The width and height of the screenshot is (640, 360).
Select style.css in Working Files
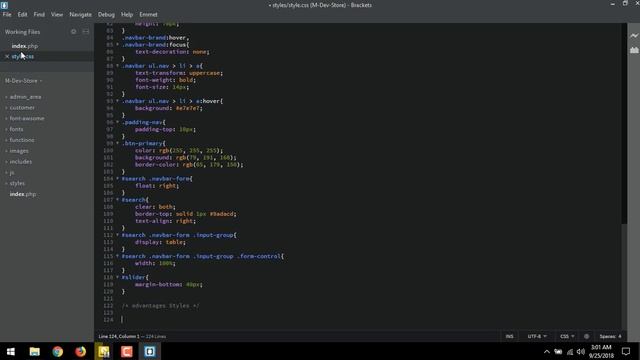click(x=23, y=56)
